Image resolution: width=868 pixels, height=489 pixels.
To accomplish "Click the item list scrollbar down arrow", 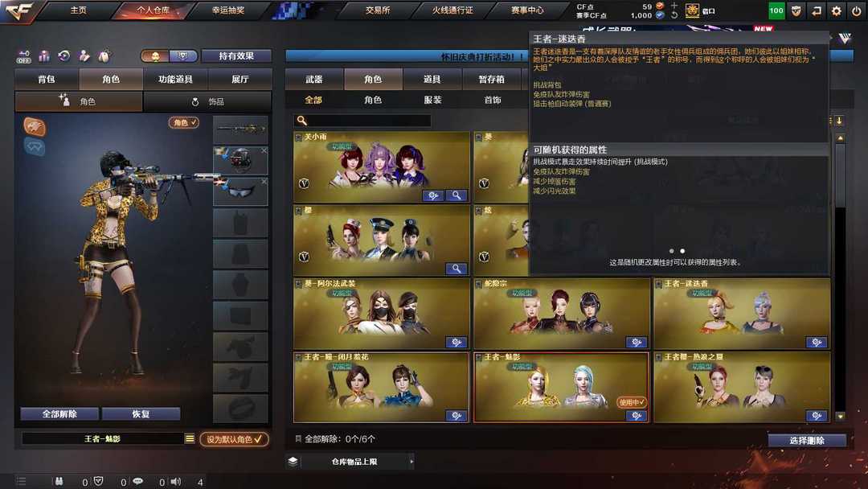I will pyautogui.click(x=840, y=416).
